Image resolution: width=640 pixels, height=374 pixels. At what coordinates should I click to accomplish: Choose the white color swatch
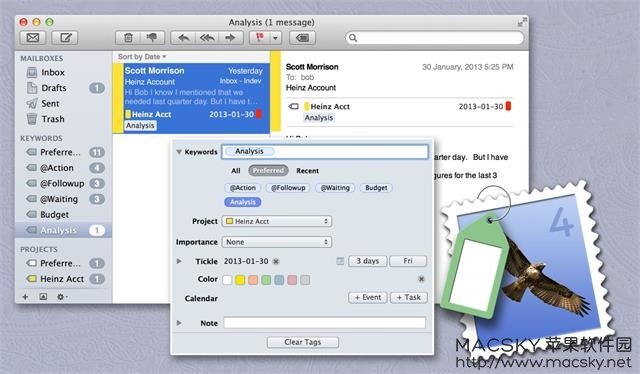tap(227, 280)
